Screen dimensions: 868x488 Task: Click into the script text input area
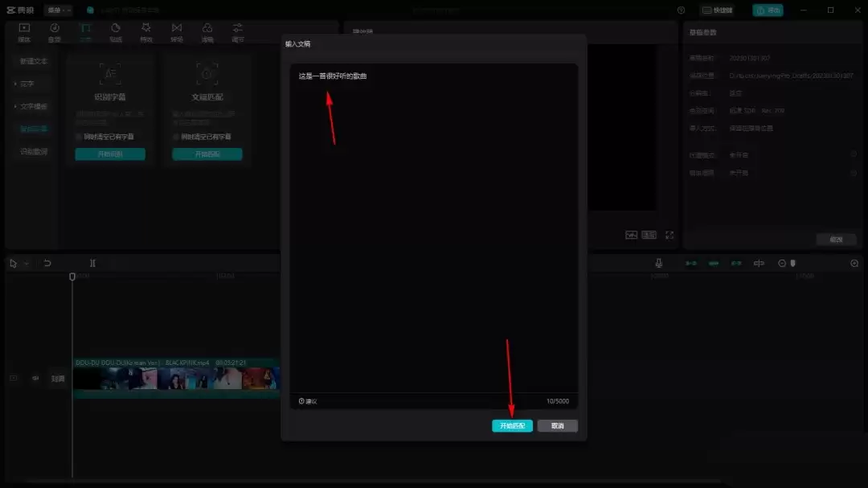433,225
